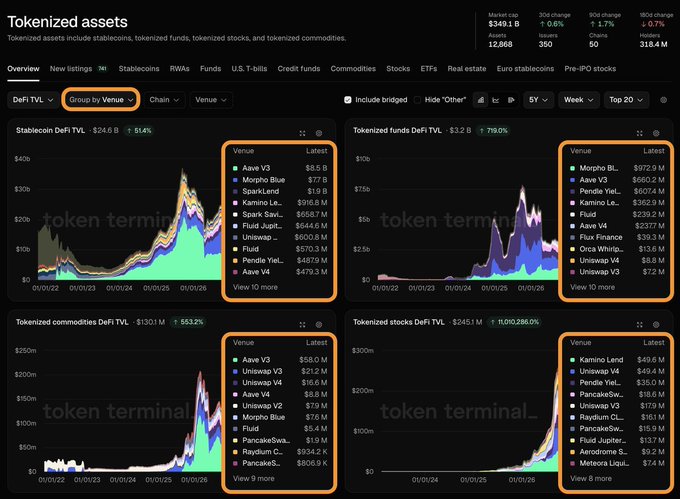The width and height of the screenshot is (680, 499).
Task: Open the Group by Venue dropdown
Action: [x=101, y=100]
